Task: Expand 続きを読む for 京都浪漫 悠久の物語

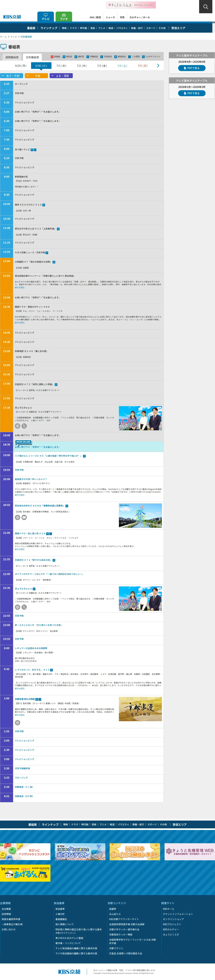Action: [x=20, y=715]
